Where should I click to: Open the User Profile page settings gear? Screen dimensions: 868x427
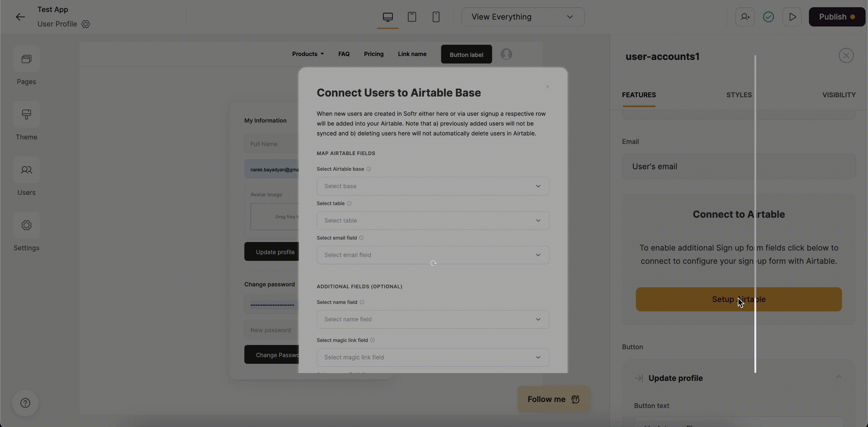pyautogui.click(x=85, y=24)
